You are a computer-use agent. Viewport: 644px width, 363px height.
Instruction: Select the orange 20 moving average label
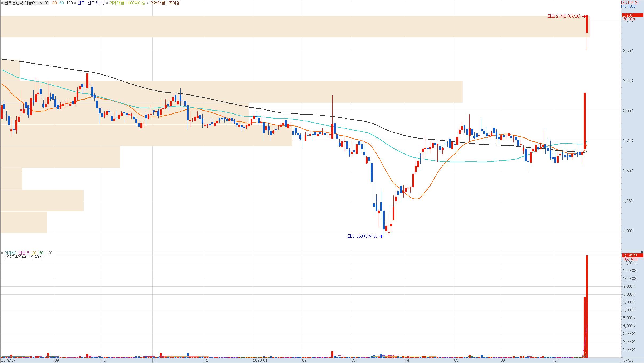54,3
